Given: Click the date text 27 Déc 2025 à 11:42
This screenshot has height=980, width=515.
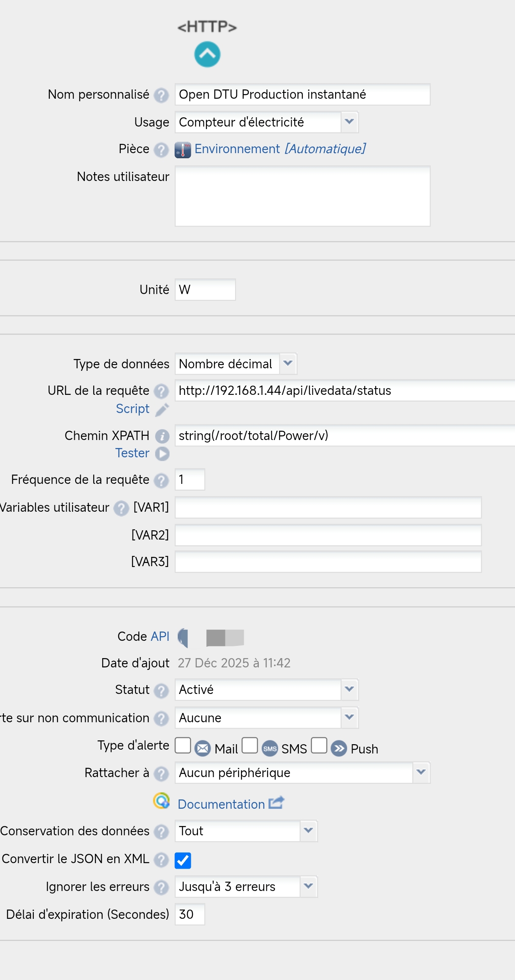Looking at the screenshot, I should [x=234, y=663].
